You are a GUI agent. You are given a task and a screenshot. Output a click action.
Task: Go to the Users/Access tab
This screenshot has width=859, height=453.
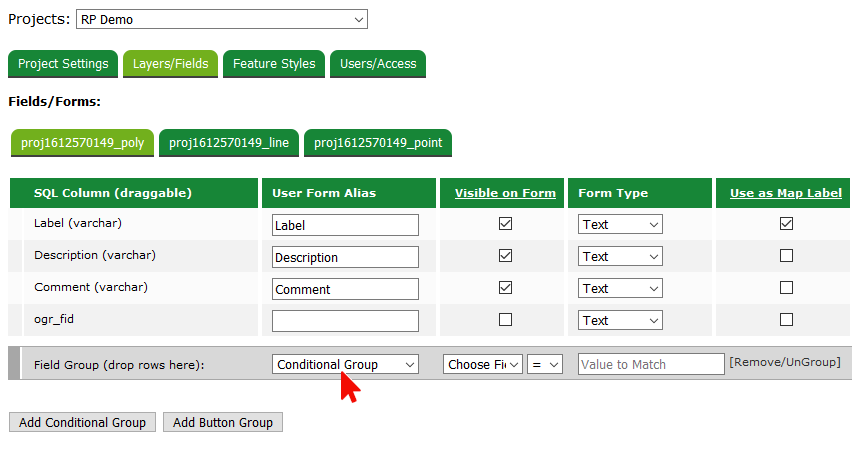click(378, 64)
